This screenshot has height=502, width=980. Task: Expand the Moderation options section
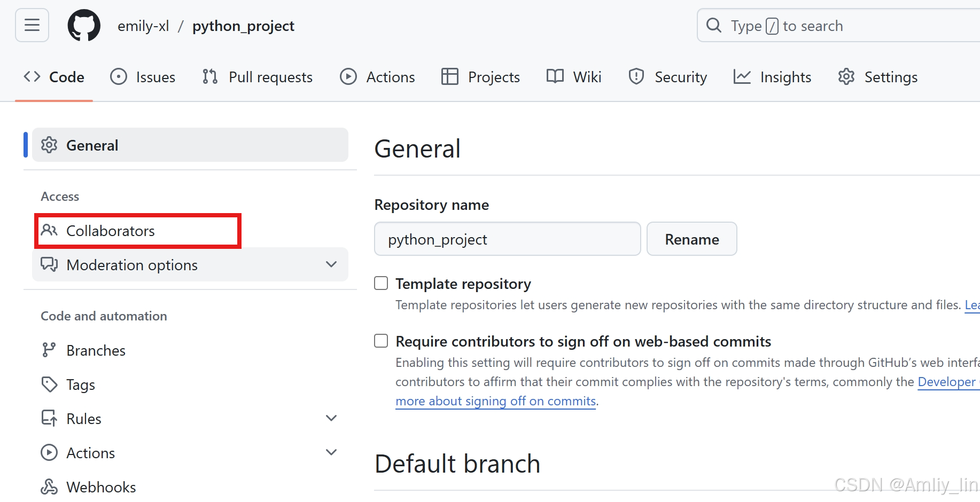(x=331, y=264)
